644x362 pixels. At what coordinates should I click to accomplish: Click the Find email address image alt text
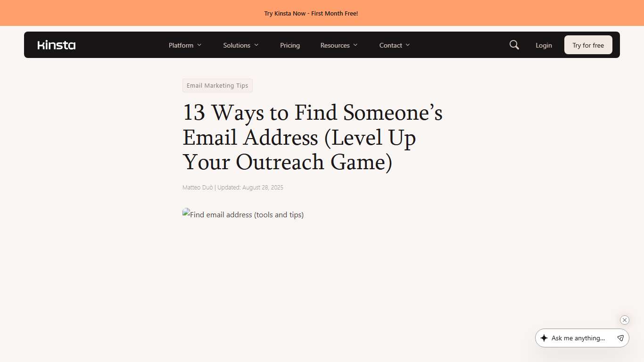click(x=246, y=214)
